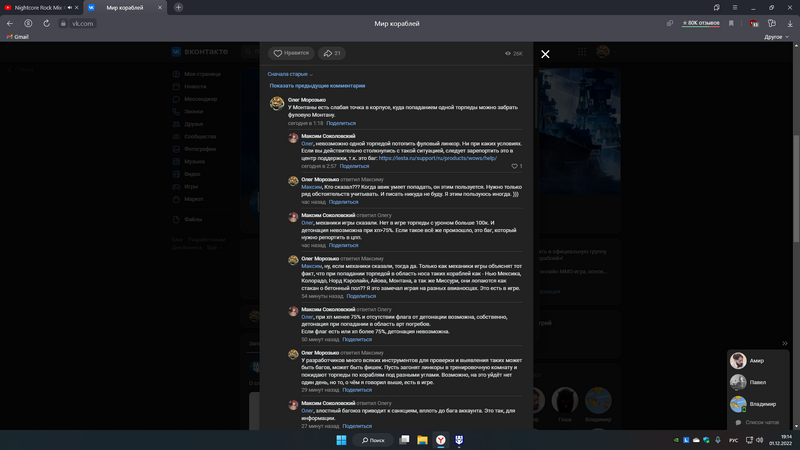The height and width of the screenshot is (450, 800).
Task: Open Амир chat in the quick chat panel
Action: point(757,361)
